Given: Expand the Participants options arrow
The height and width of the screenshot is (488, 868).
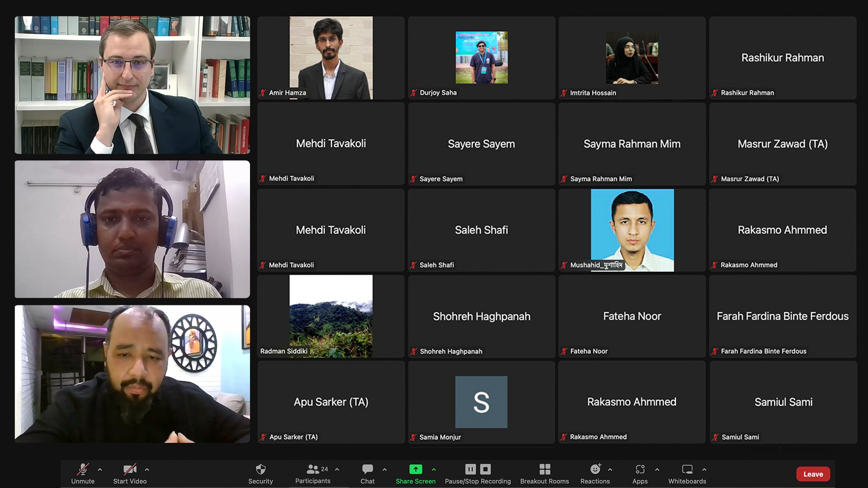Looking at the screenshot, I should [337, 469].
